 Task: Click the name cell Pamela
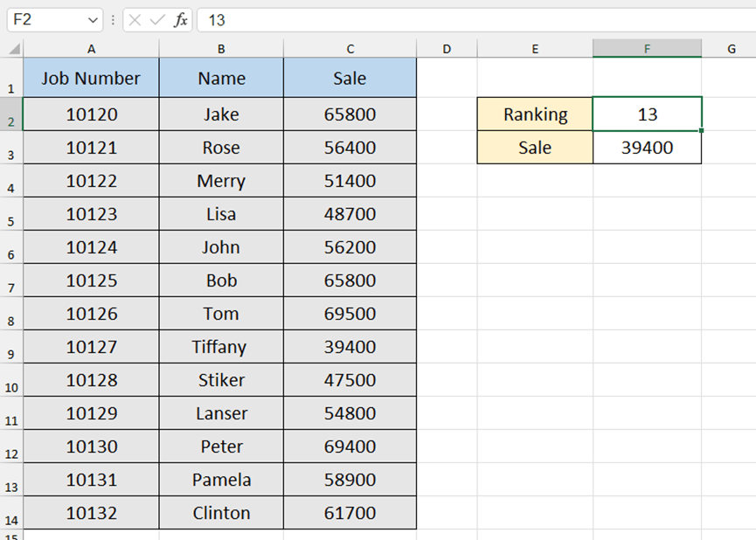(x=221, y=480)
